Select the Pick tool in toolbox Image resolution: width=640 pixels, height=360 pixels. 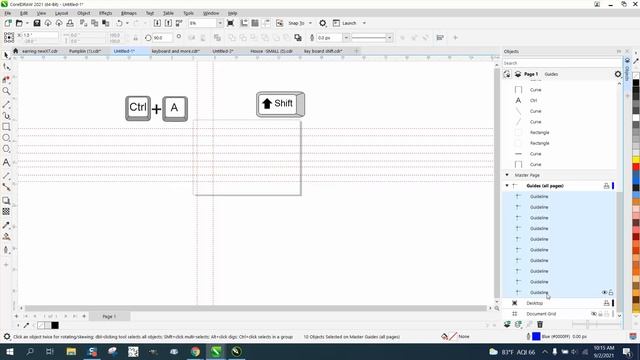click(x=6, y=56)
